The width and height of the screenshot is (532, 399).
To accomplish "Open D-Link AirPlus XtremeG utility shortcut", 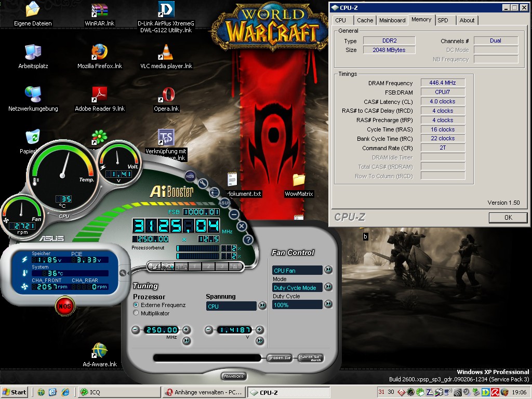I will click(166, 17).
